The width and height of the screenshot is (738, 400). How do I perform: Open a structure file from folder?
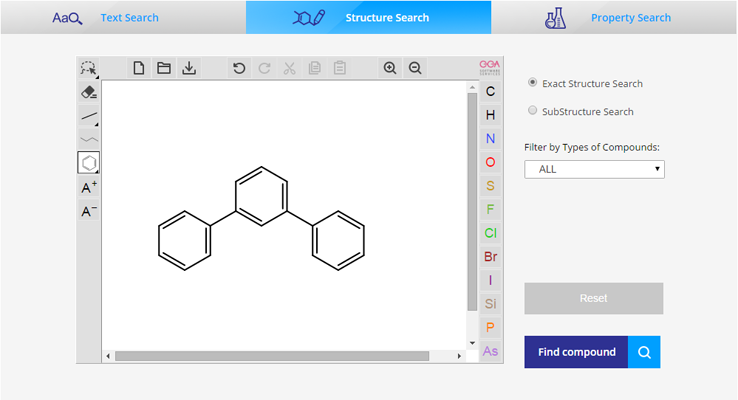[164, 68]
